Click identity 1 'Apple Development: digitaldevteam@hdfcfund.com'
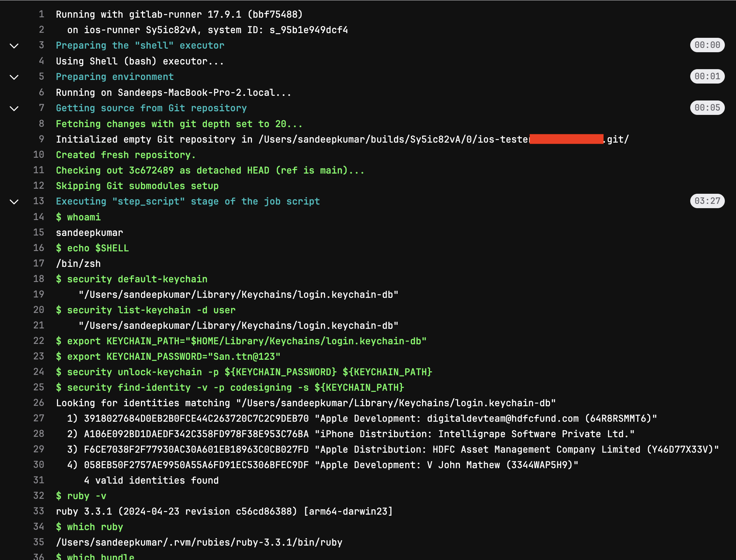The height and width of the screenshot is (560, 736). coord(362,418)
